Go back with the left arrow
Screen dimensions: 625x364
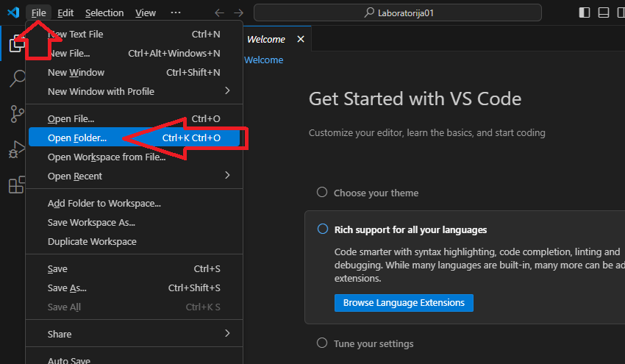pyautogui.click(x=219, y=13)
